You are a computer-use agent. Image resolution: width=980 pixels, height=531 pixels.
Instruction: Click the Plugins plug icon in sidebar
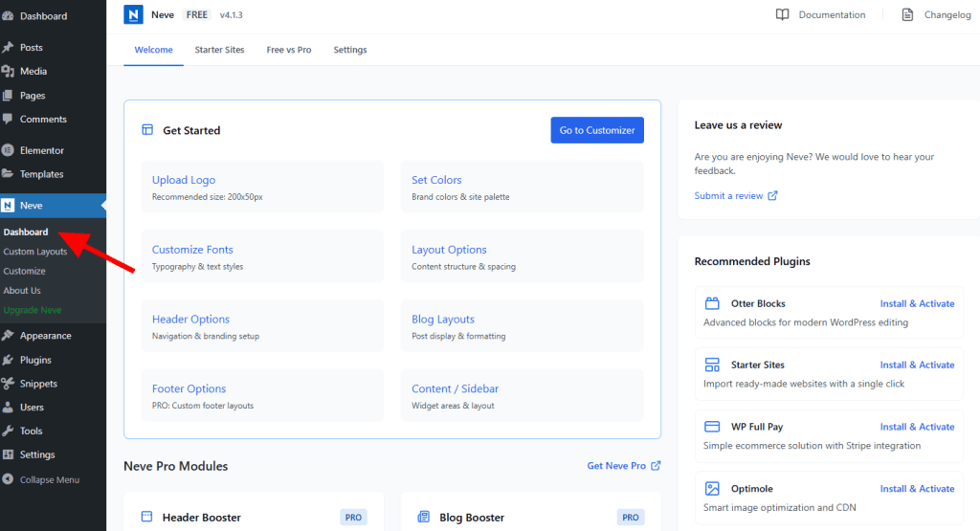[8, 360]
